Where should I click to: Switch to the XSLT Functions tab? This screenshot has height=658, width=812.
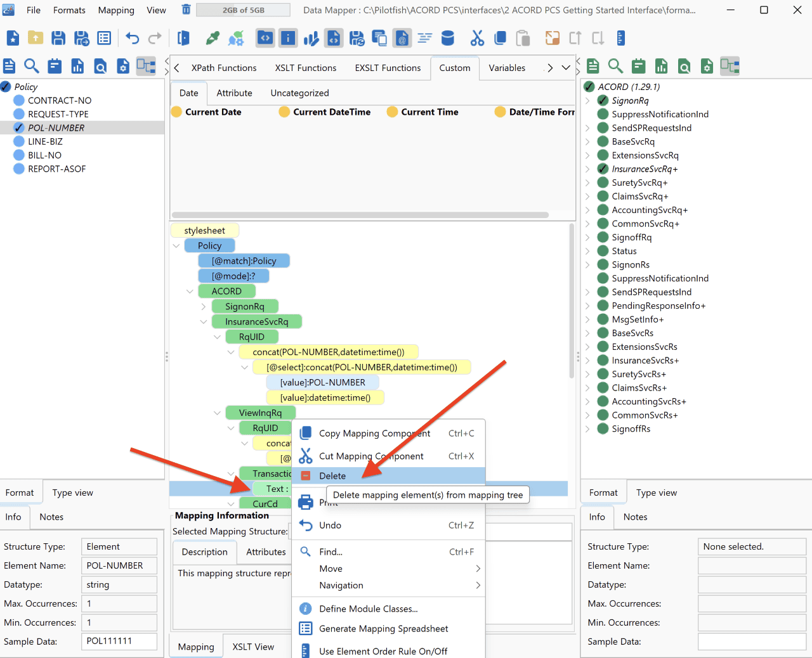tap(306, 68)
